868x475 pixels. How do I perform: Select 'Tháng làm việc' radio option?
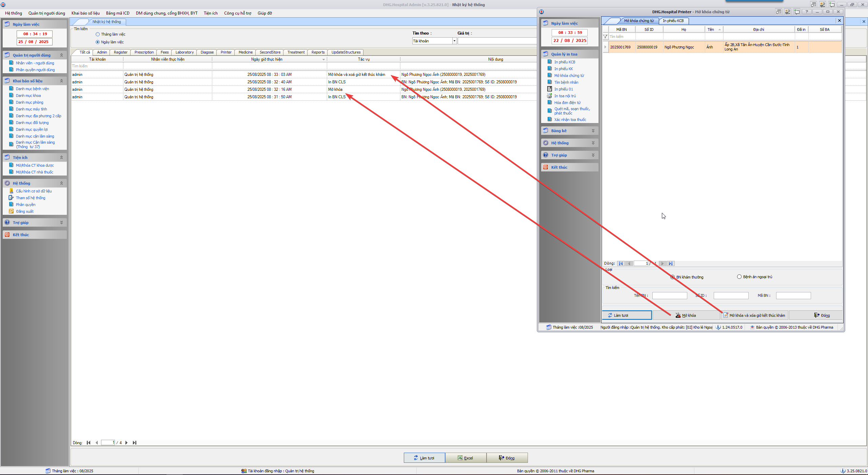[98, 34]
